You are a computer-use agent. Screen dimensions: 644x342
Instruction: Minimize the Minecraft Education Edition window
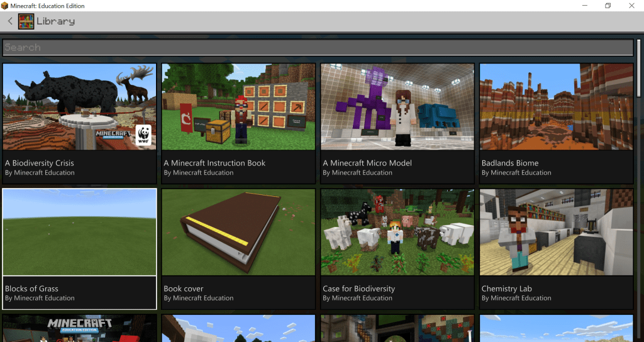point(579,6)
